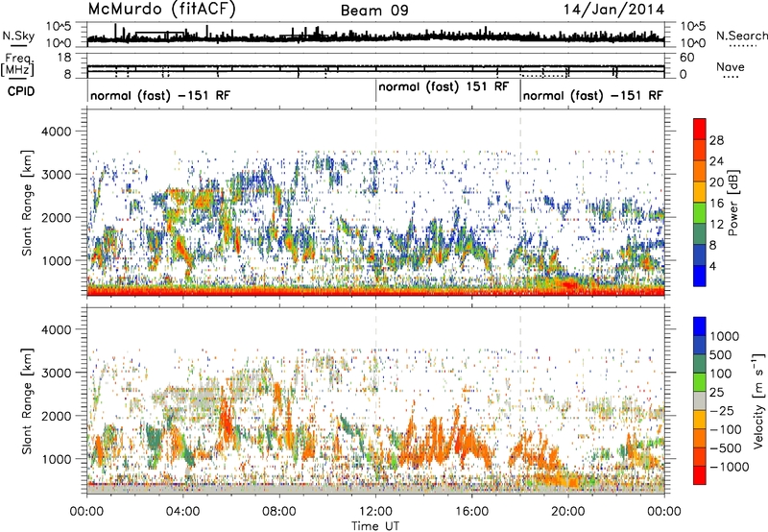Image resolution: width=768 pixels, height=532 pixels.
Task: Pick the red bottom Velocity colorbar segment
Action: pyautogui.click(x=700, y=475)
